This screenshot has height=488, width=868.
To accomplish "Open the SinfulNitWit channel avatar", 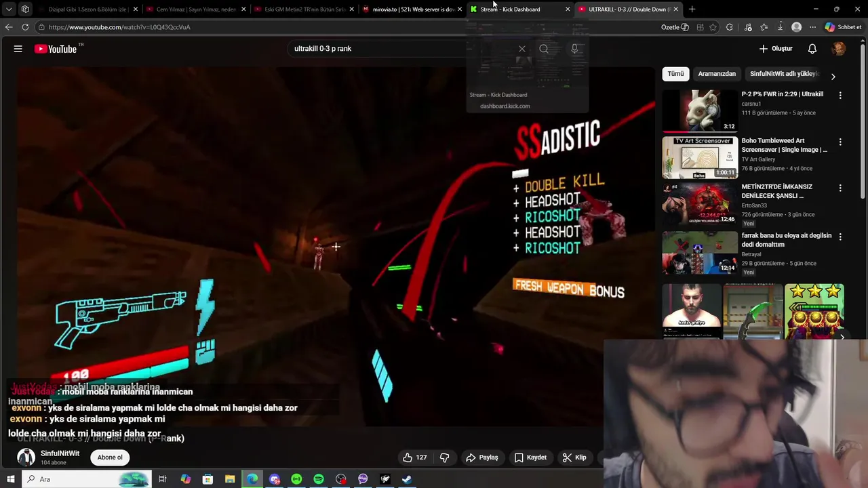I will click(x=26, y=457).
